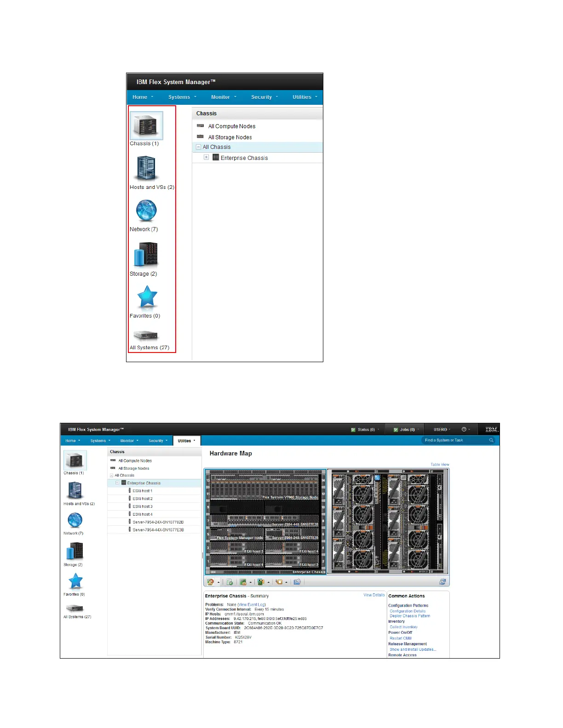Select the Chassis (1) icon in the upper screenshot
563x728 pixels.
click(146, 125)
